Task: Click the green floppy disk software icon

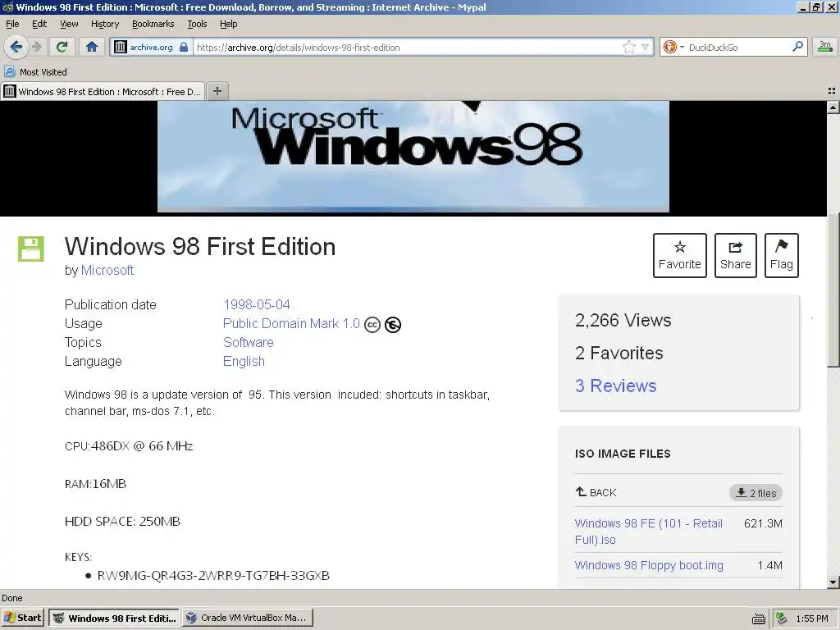Action: coord(30,249)
